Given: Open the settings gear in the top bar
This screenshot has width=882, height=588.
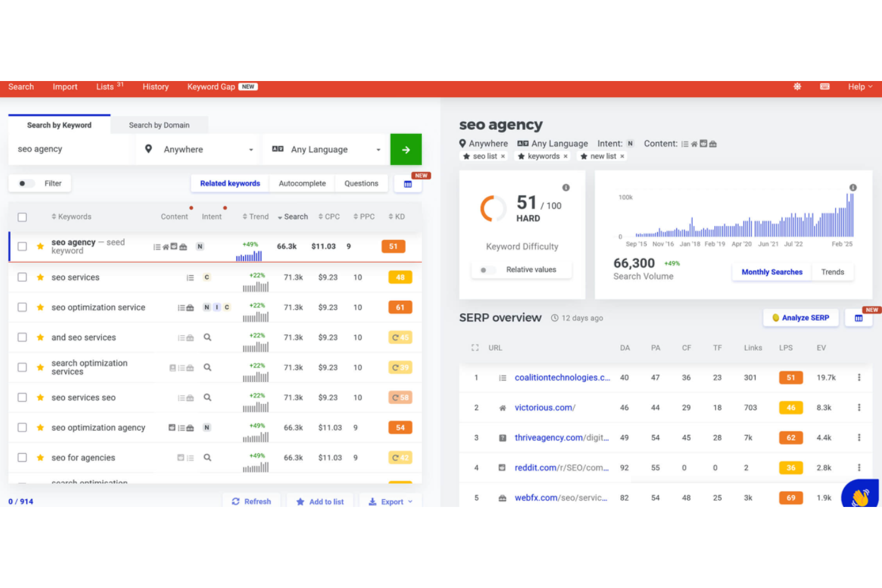Looking at the screenshot, I should [797, 86].
